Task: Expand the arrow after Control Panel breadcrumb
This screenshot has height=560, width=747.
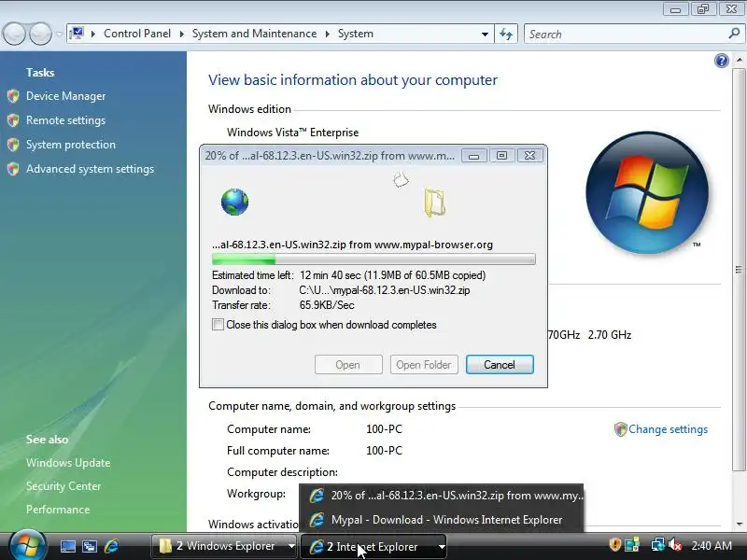Action: click(x=181, y=34)
